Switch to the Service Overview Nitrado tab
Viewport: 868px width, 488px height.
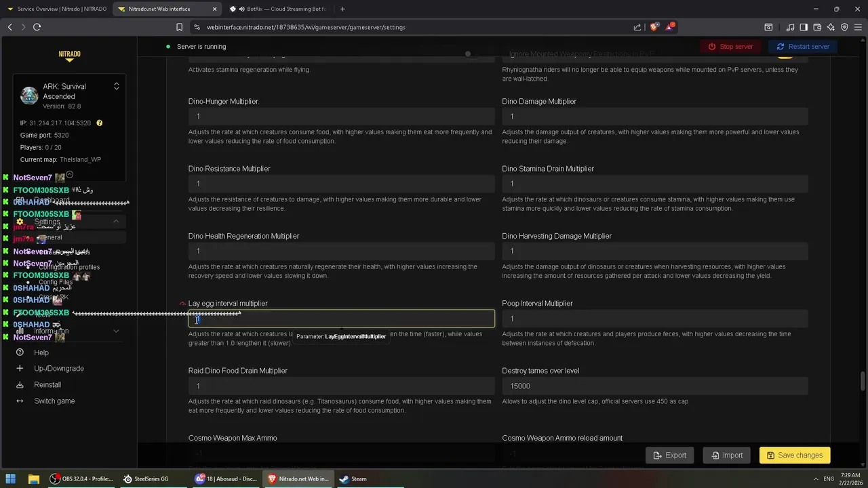[56, 9]
